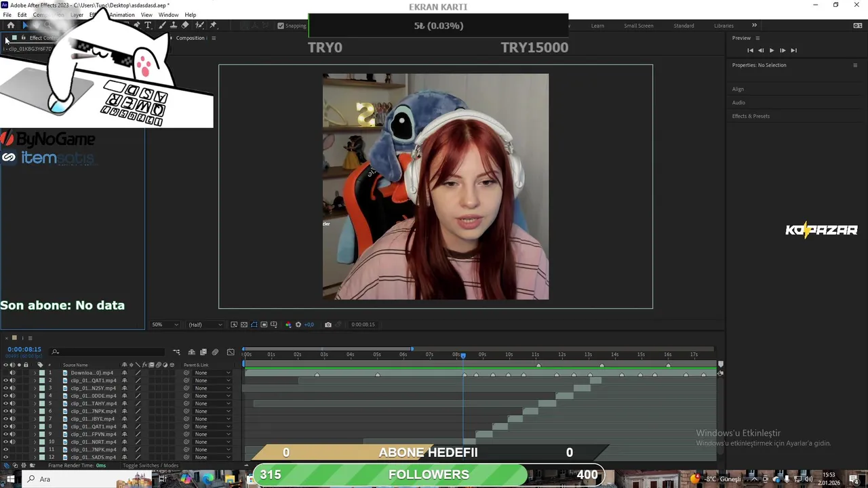Screen dimensions: 868x488
Task: Open the graph editor icon
Action: [231, 352]
